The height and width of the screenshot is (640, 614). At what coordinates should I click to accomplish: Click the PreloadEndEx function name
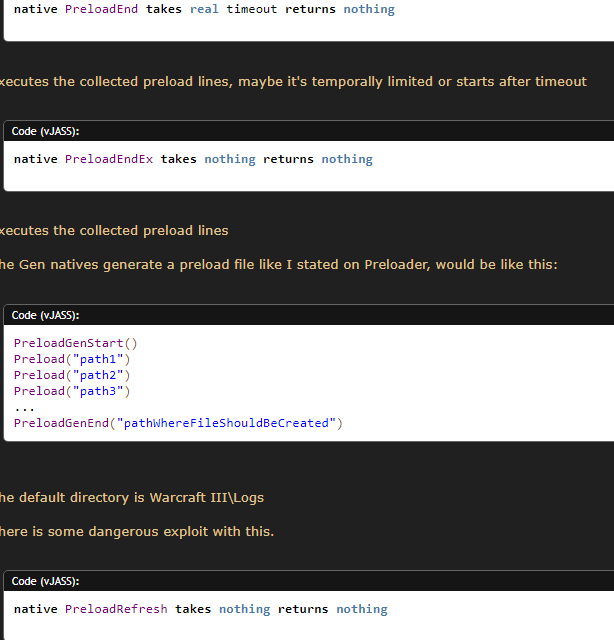click(109, 159)
